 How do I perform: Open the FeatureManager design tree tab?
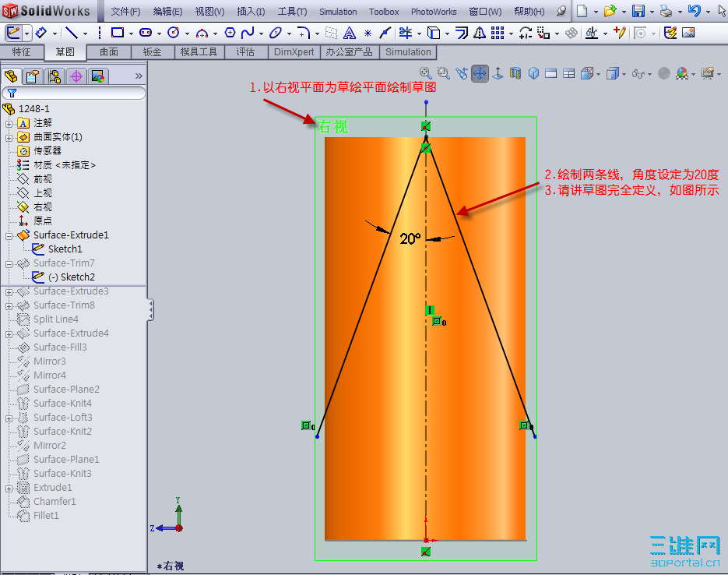pyautogui.click(x=11, y=76)
